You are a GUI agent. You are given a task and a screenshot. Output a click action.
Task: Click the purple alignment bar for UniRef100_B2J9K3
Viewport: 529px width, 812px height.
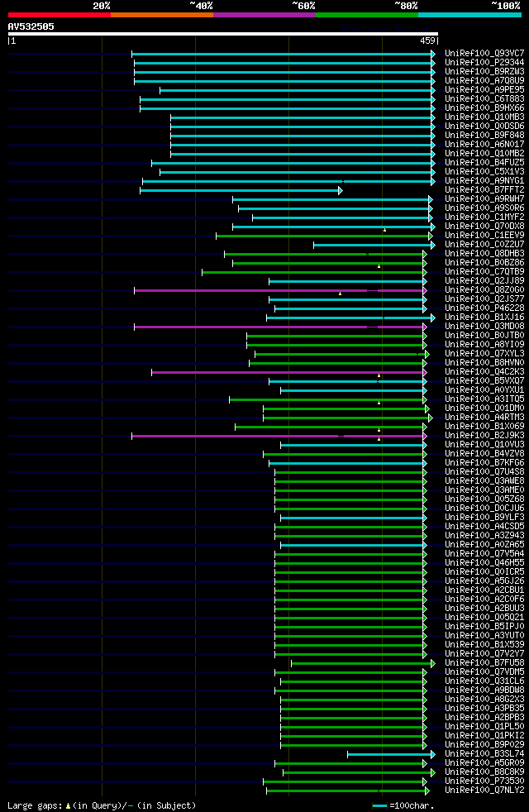pyautogui.click(x=279, y=436)
